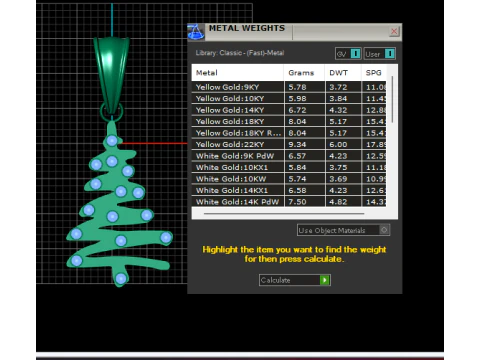Screen dimensions: 480x360
Task: Click the 7.50 grams value
Action: tap(297, 202)
